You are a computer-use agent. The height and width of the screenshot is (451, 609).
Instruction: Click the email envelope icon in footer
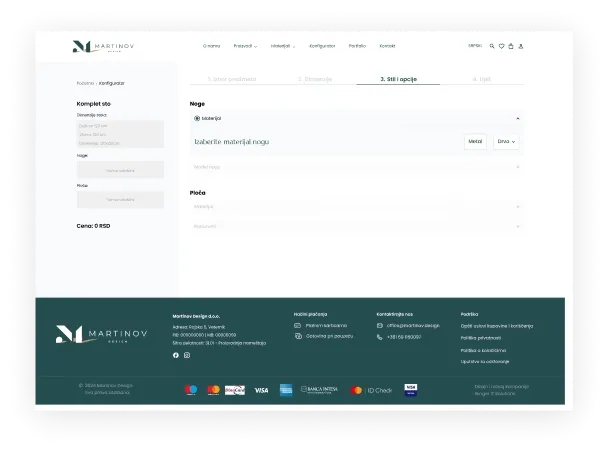379,326
